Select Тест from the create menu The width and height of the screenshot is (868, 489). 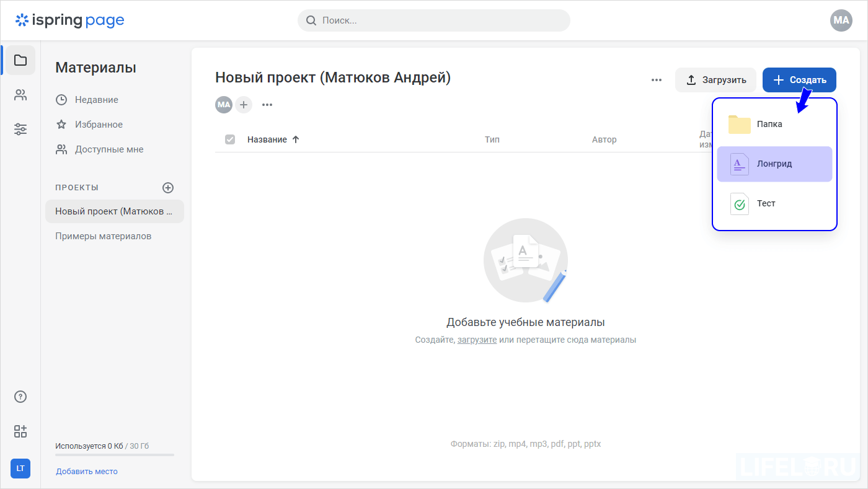pyautogui.click(x=766, y=203)
